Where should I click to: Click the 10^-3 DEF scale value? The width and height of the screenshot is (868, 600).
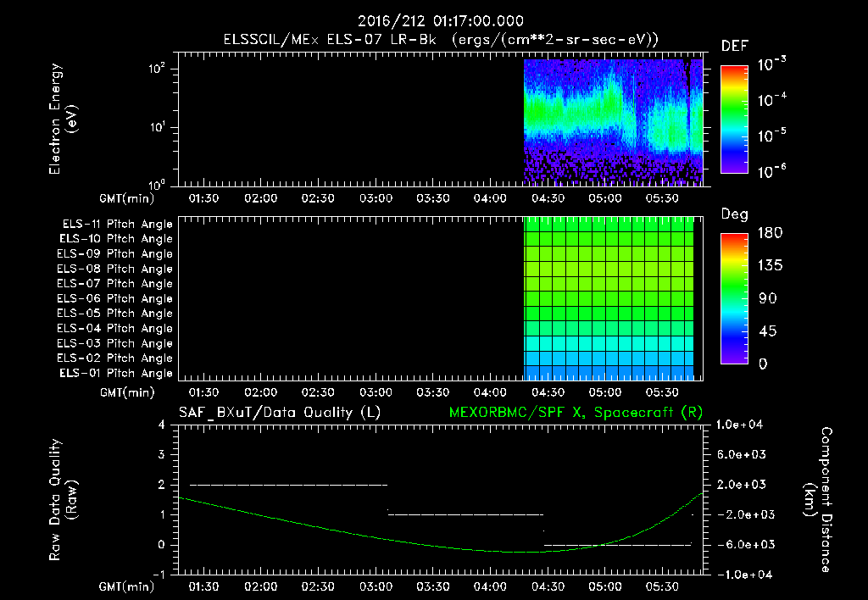[x=771, y=64]
